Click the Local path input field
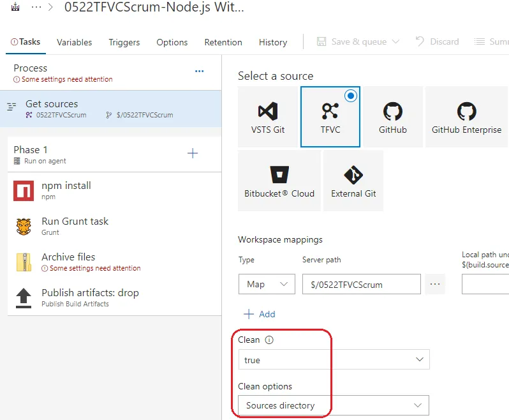Screen dimensions: 509x420 (485, 284)
